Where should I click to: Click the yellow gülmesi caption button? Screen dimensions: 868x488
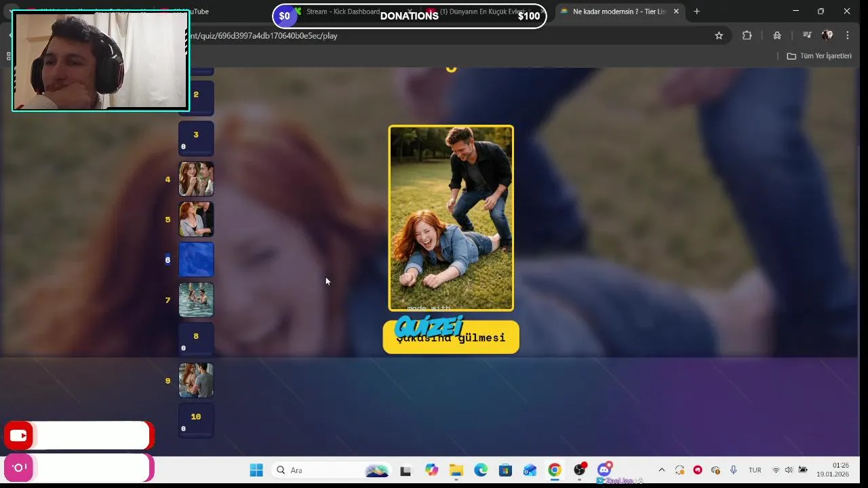(x=451, y=337)
